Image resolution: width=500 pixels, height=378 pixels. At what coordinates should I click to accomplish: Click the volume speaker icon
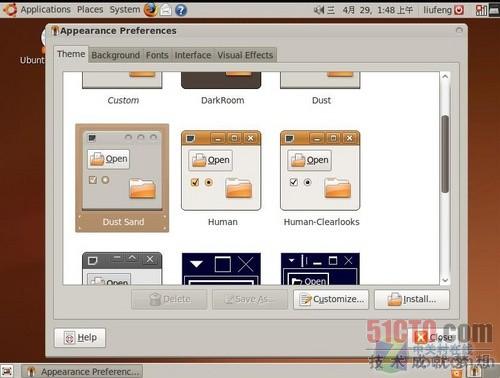pos(319,10)
